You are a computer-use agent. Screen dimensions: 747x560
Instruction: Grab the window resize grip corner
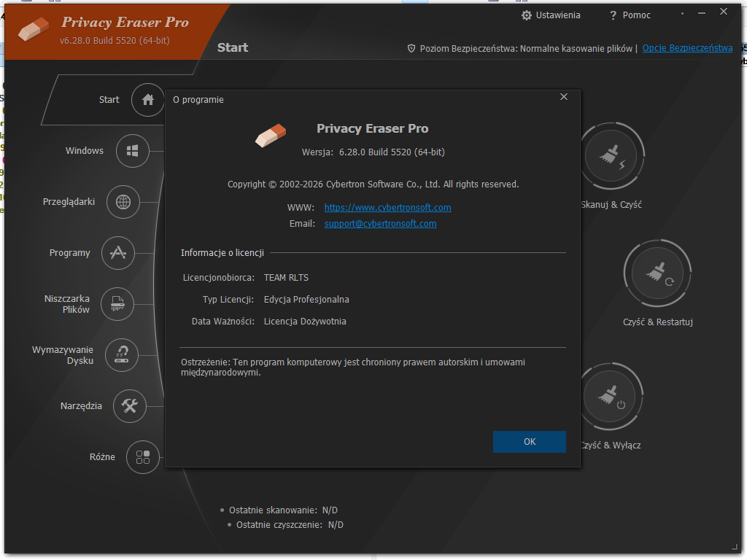[x=734, y=547]
